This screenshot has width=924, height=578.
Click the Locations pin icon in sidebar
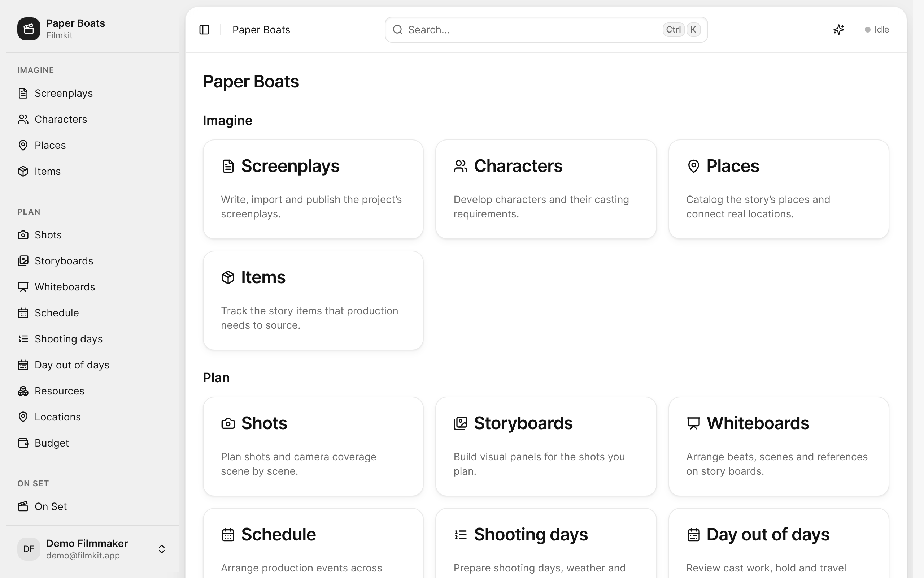point(23,417)
